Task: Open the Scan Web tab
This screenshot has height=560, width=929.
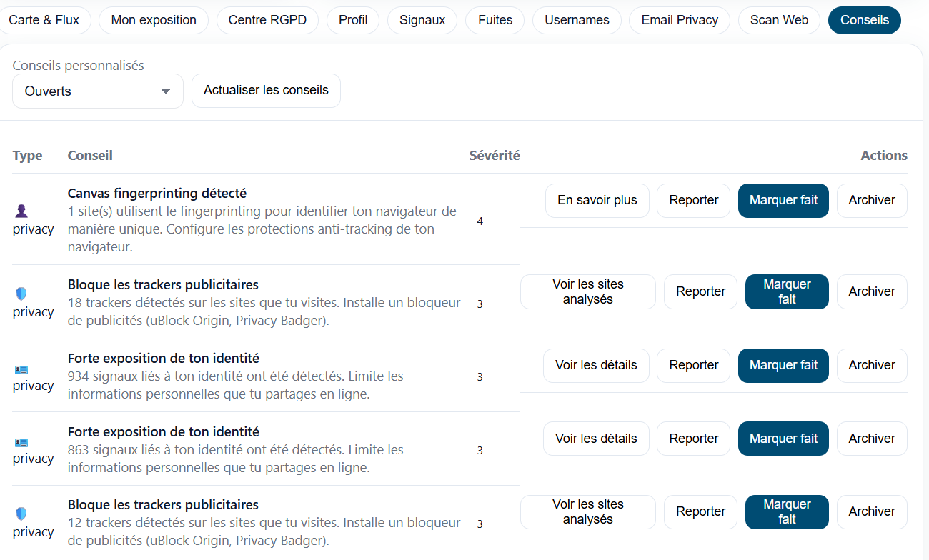Action: pos(779,20)
